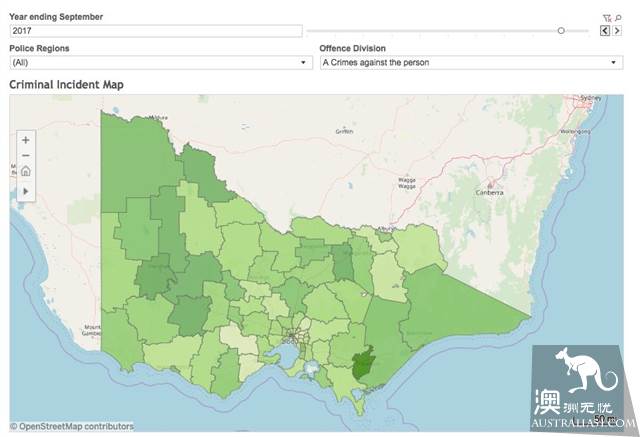Zoom in on the criminal incident map
The width and height of the screenshot is (640, 437).
pos(26,140)
